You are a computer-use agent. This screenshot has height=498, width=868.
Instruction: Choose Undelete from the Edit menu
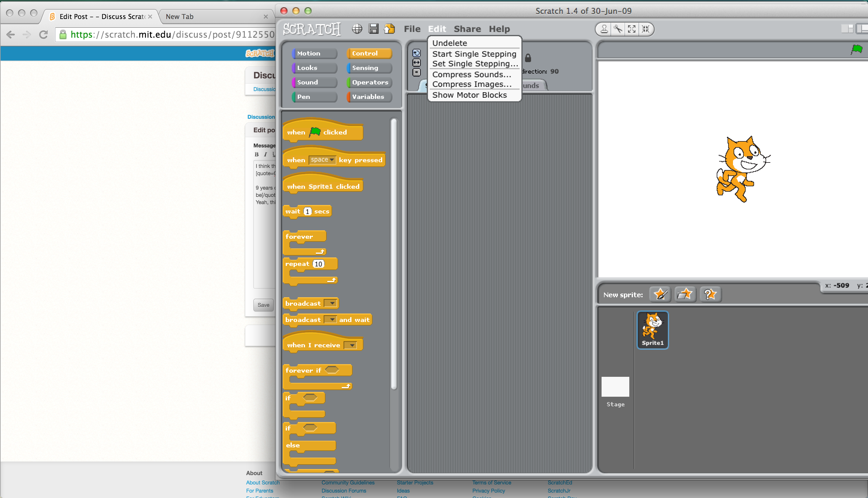[x=450, y=43]
